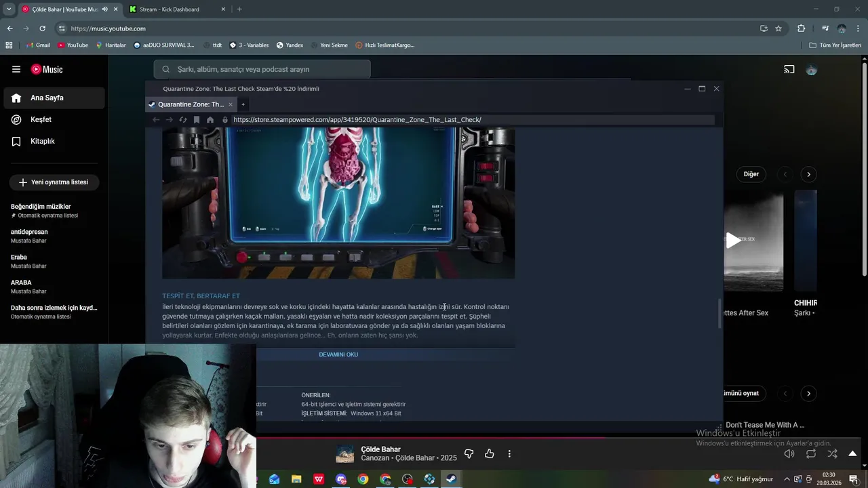Like the song Çölde Bahar
This screenshot has height=488, width=868.
pyautogui.click(x=490, y=453)
